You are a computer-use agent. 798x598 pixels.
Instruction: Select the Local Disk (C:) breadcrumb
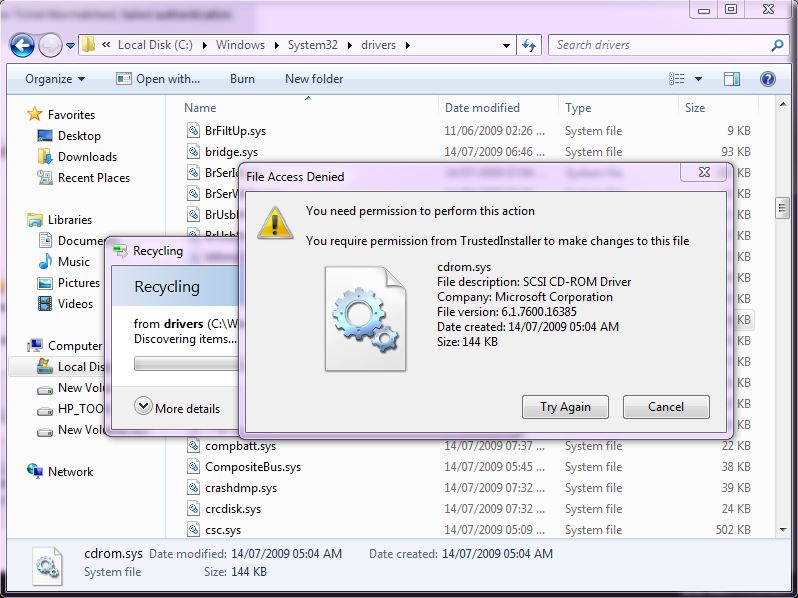155,45
